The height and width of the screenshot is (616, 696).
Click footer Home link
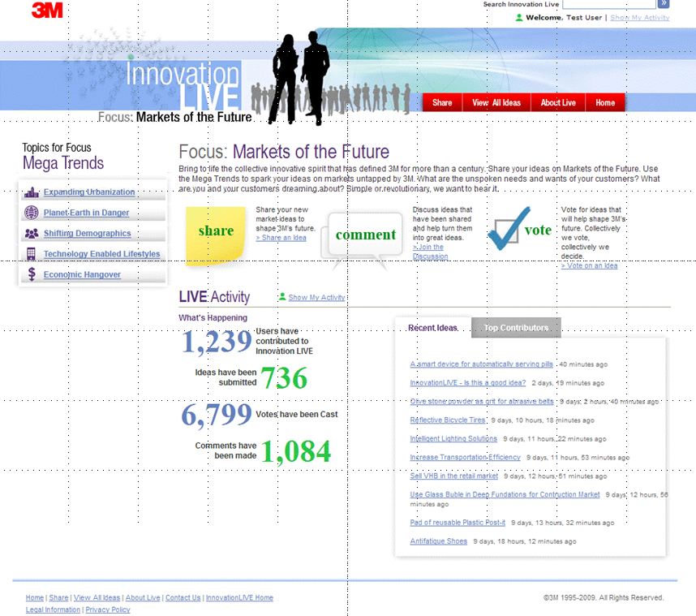(35, 598)
